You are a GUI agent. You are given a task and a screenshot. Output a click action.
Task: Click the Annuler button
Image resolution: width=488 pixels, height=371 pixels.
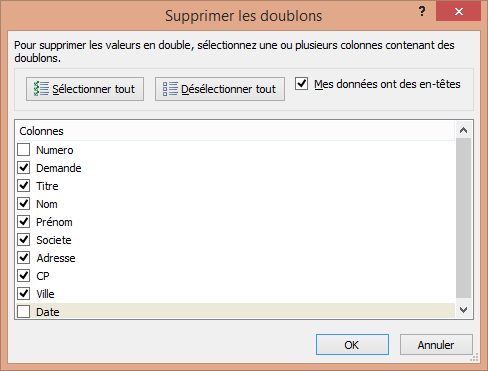[436, 345]
